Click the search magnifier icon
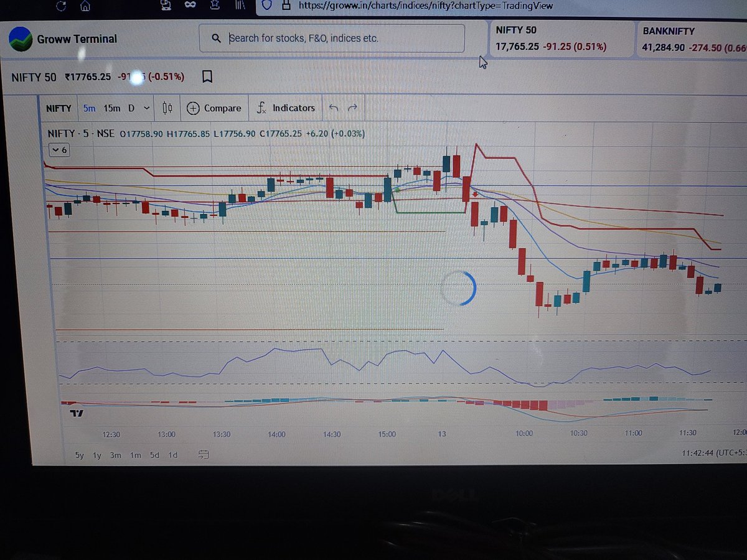 [217, 39]
